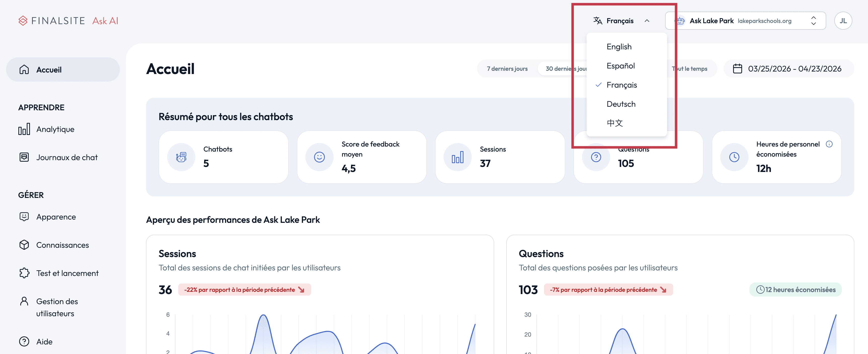The height and width of the screenshot is (354, 868).
Task: Open the Apparence smiley icon
Action: 24,217
